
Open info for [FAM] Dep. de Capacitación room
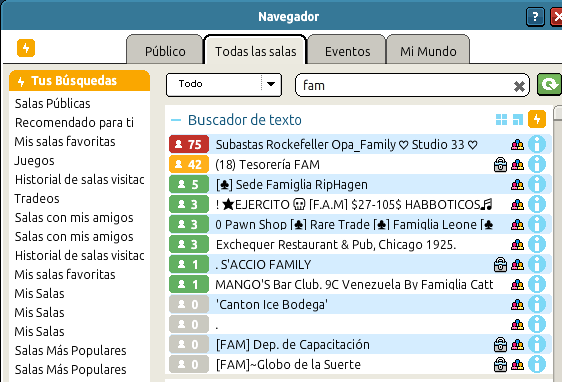pyautogui.click(x=537, y=344)
